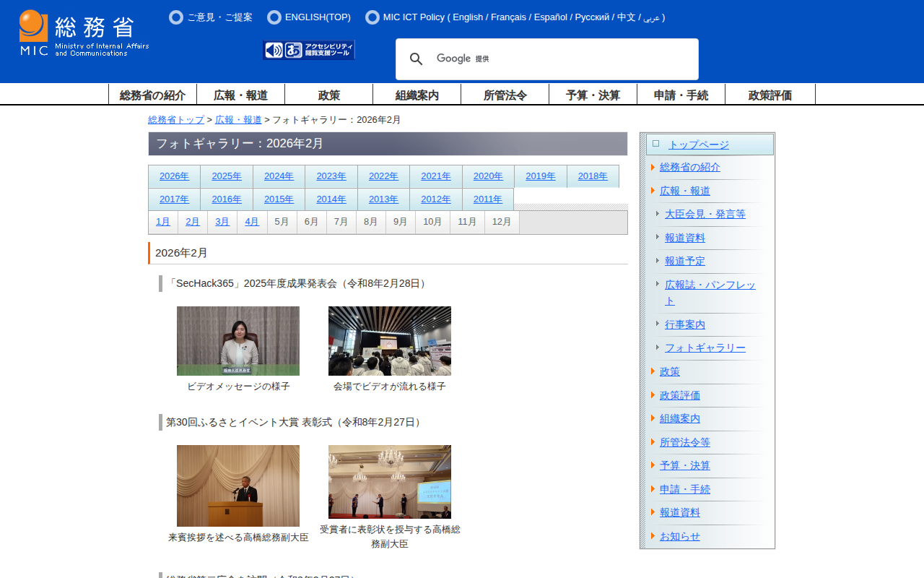Image resolution: width=924 pixels, height=578 pixels.
Task: Select the 2016年 year tab
Action: coord(227,199)
